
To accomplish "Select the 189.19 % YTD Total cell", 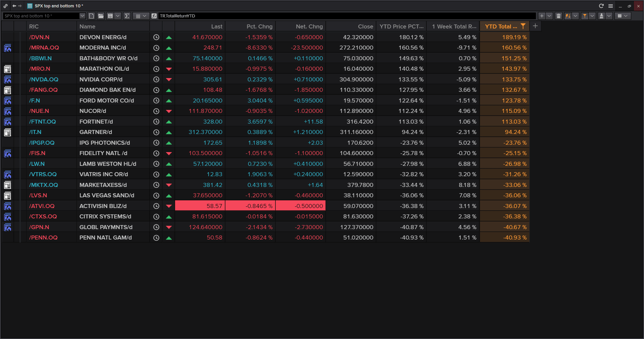I will click(x=504, y=37).
